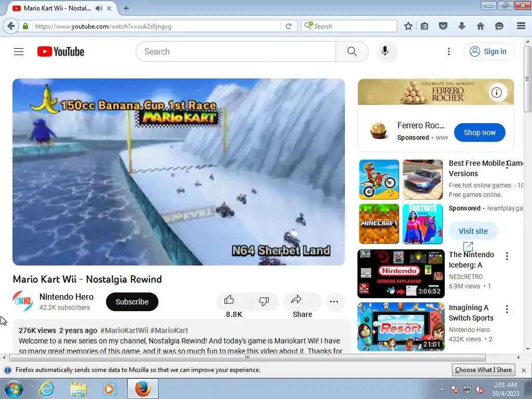
Task: Click Visit site for mobile games ad
Action: click(x=473, y=231)
